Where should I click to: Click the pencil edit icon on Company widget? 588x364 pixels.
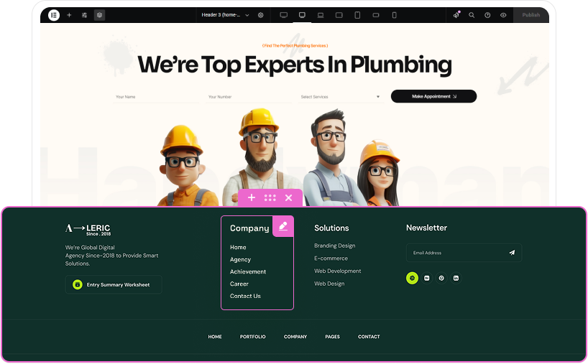(x=282, y=226)
